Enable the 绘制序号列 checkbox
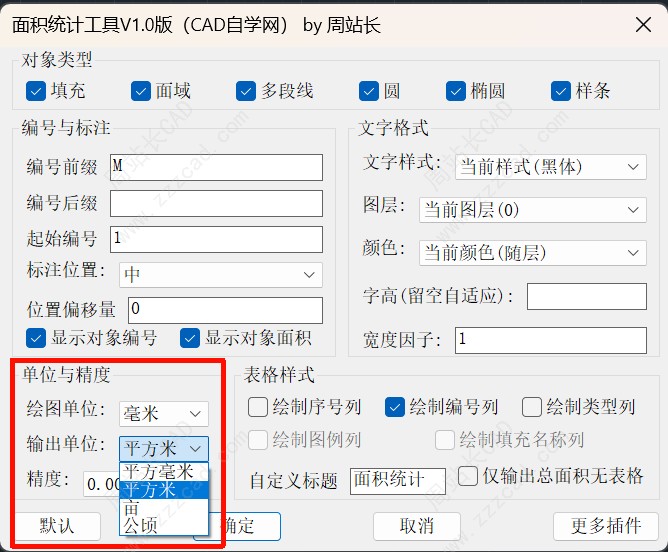The height and width of the screenshot is (552, 668). pos(258,407)
